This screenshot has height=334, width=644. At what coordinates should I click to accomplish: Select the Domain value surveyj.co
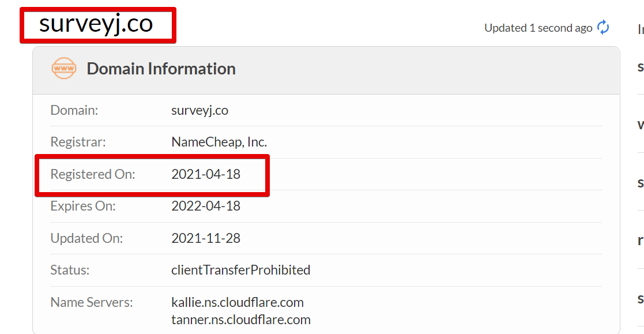[199, 110]
